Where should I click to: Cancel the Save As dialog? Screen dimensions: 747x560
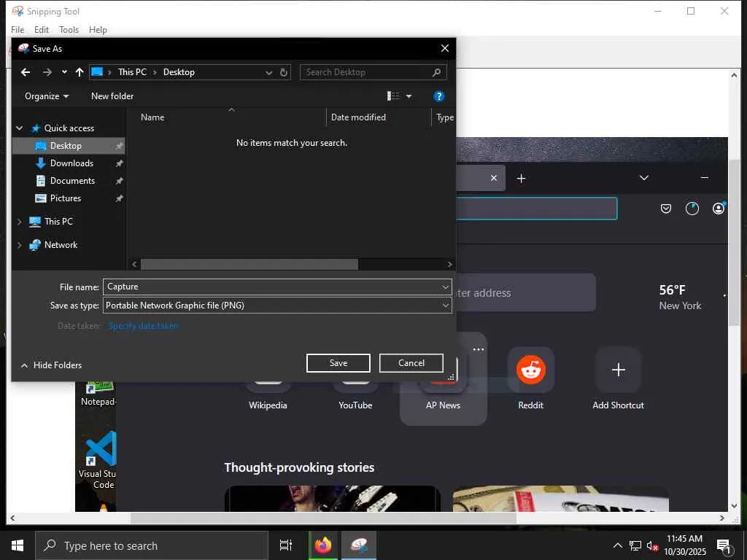pyautogui.click(x=411, y=363)
